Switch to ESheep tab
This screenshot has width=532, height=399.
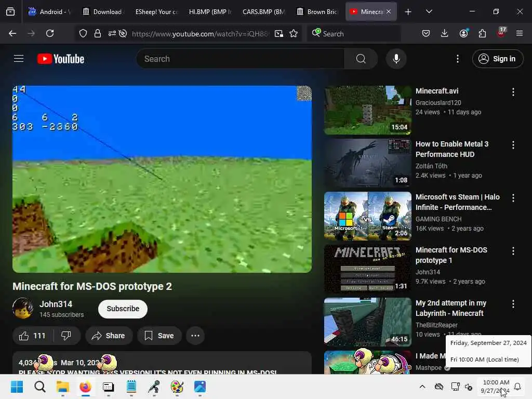(157, 11)
